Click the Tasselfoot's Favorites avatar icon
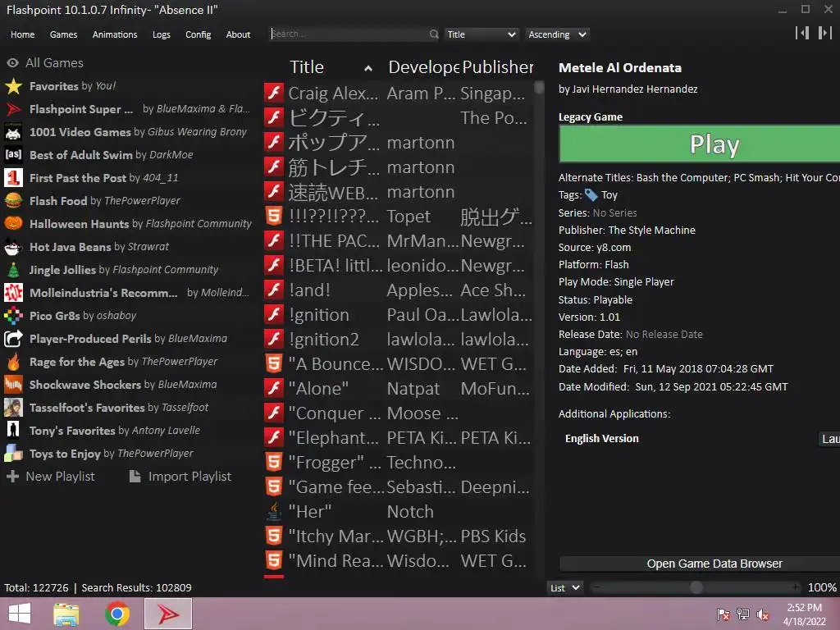The width and height of the screenshot is (840, 630). [13, 408]
